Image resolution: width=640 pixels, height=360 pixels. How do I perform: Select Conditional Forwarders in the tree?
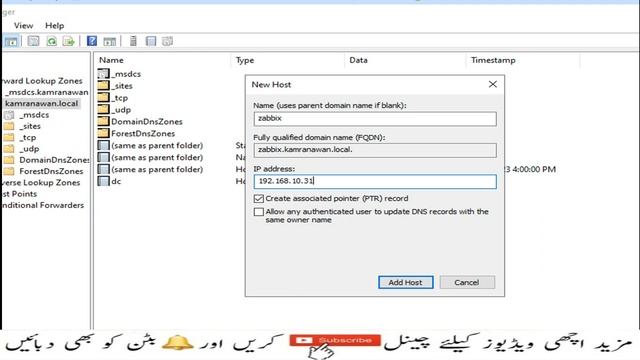(43, 205)
